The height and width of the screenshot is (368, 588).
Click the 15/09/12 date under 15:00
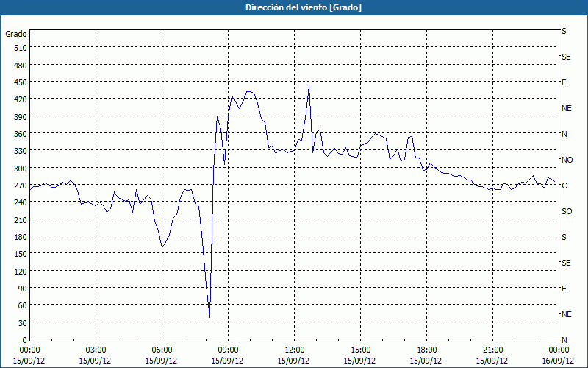click(x=360, y=361)
